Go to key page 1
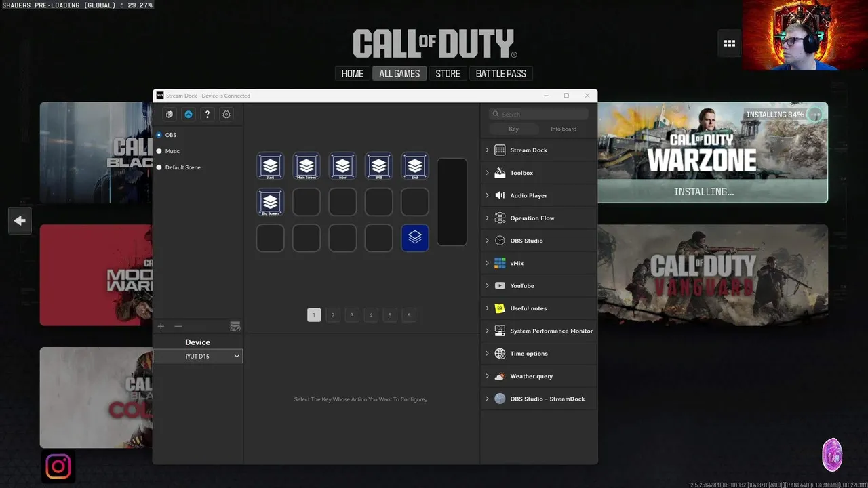868x488 pixels. [x=314, y=315]
